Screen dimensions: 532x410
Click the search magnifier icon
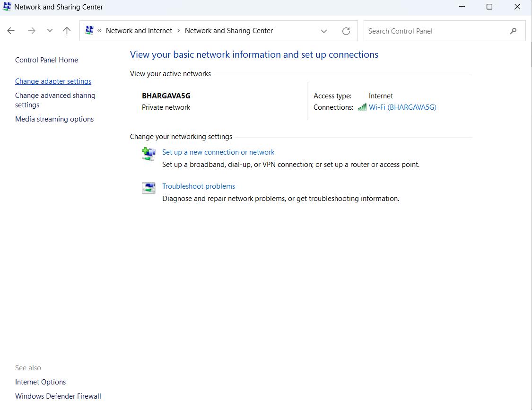513,30
